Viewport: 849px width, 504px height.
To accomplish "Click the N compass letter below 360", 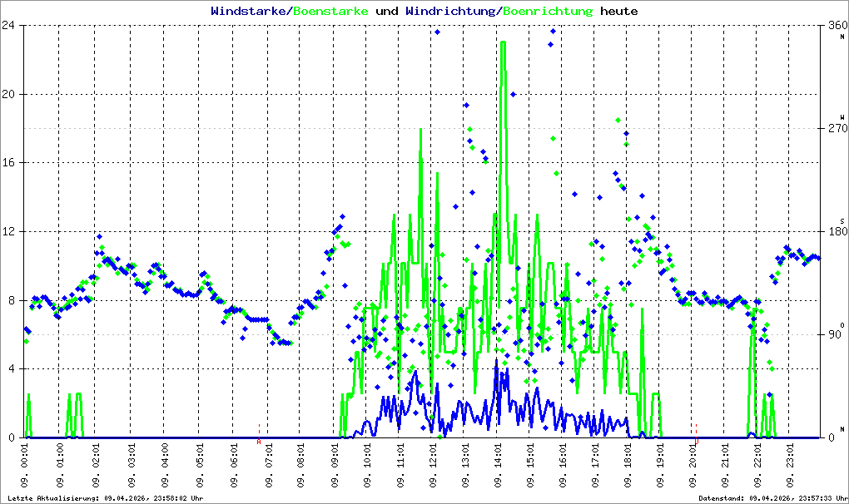I will (842, 37).
